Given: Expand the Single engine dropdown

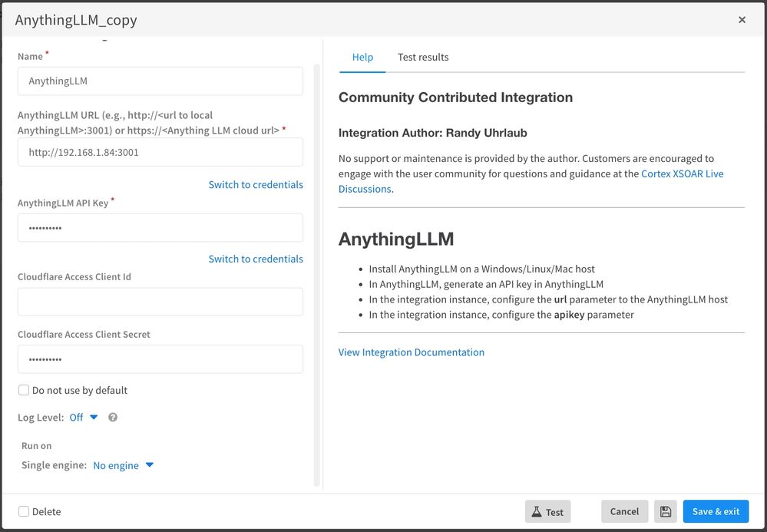Looking at the screenshot, I should click(124, 465).
